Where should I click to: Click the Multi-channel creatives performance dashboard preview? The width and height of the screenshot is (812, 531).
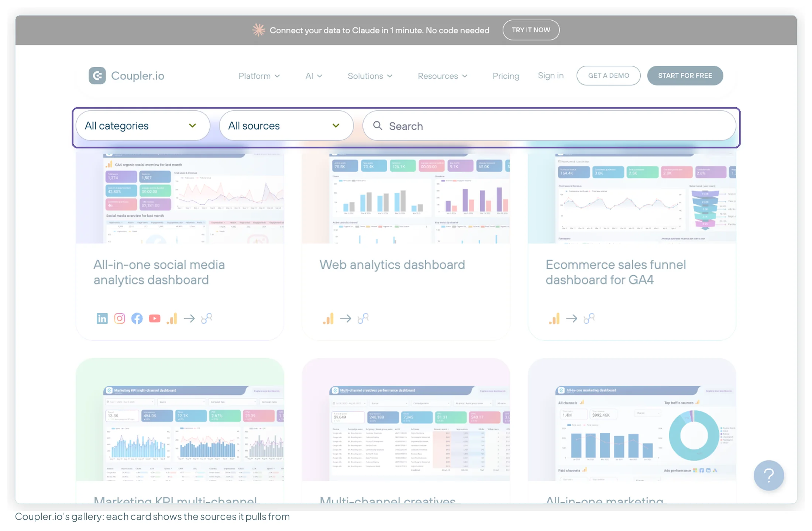(x=406, y=420)
